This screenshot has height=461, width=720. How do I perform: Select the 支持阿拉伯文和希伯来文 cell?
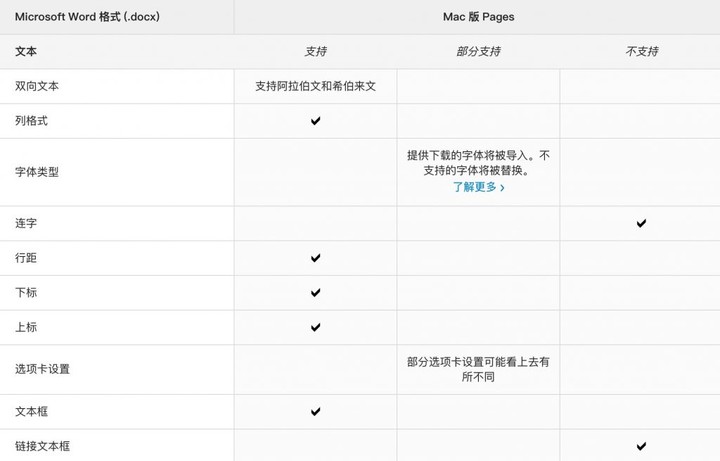315,86
